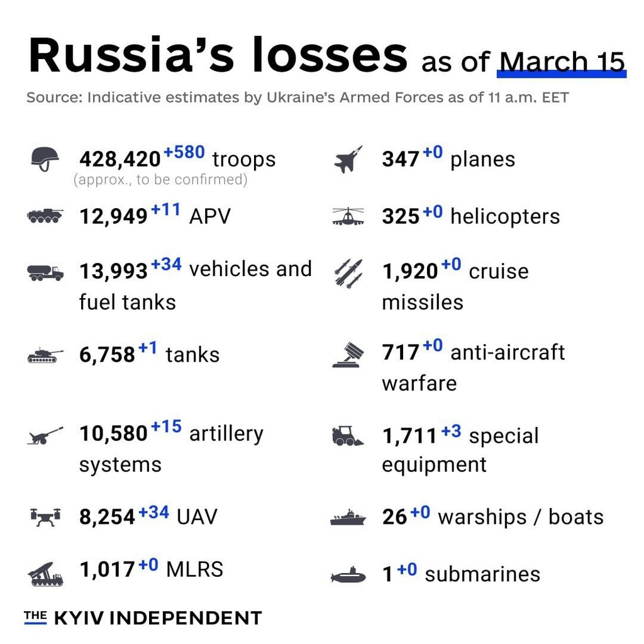Image resolution: width=644 pixels, height=644 pixels.
Task: Click the MLRS rocket launcher icon
Action: [45, 573]
